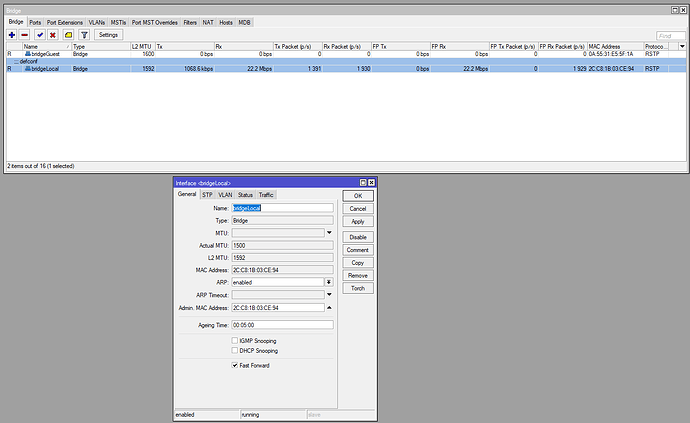Image resolution: width=690 pixels, height=423 pixels.
Task: Click the red minus Remove icon
Action: click(25, 34)
